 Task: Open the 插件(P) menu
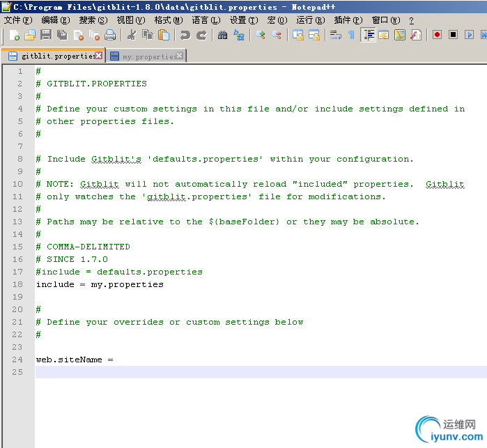[348, 20]
